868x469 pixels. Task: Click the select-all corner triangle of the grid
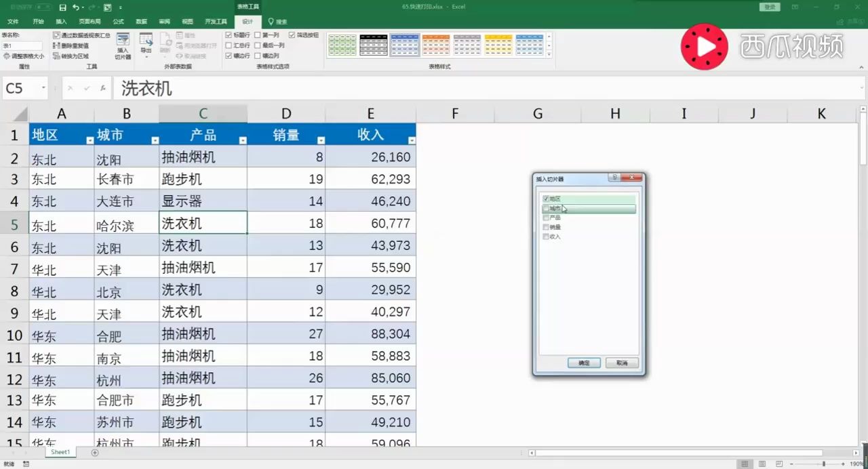pos(20,113)
